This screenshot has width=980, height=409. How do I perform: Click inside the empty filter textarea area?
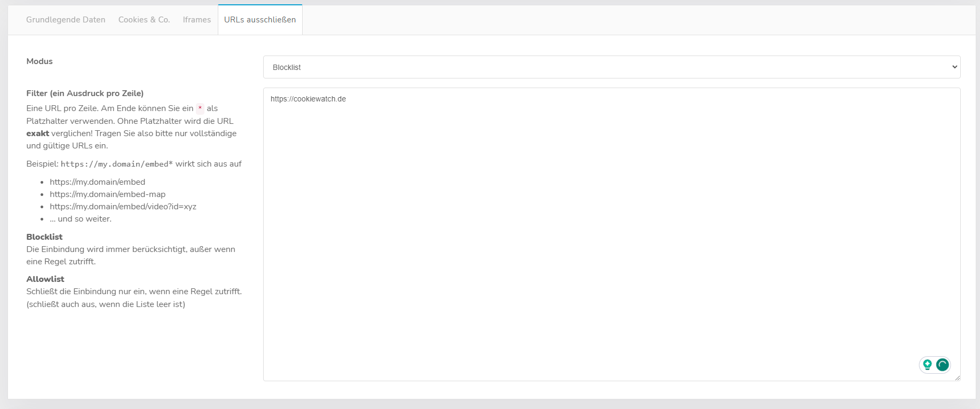pos(611,240)
